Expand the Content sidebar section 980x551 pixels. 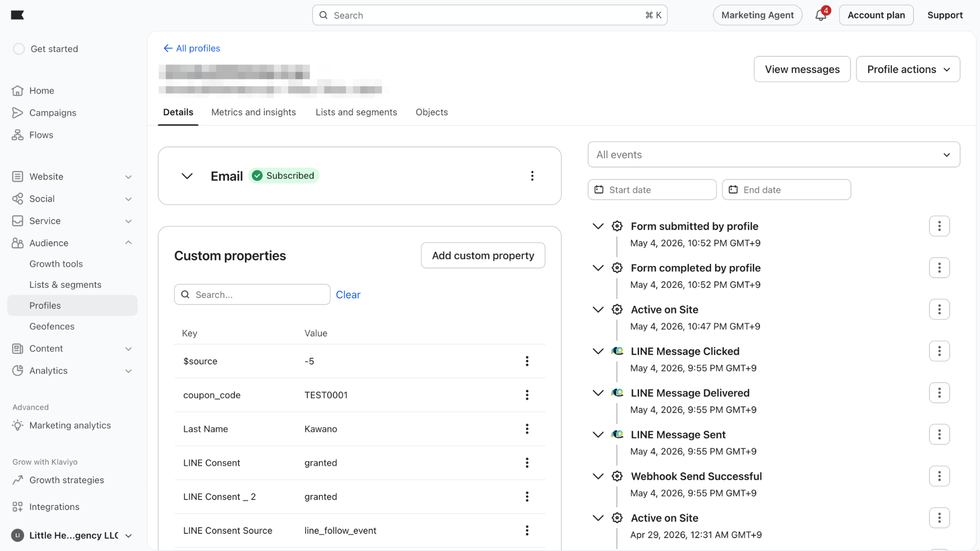[128, 348]
